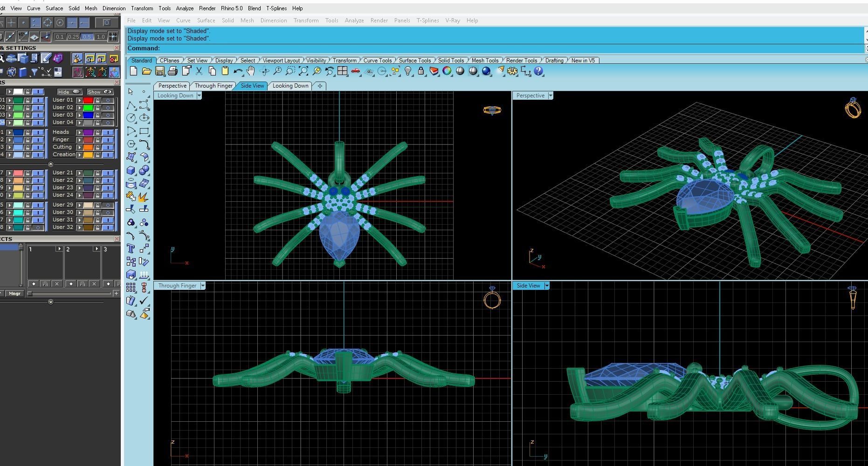Open Through Finger viewport title dropdown arrow
The width and height of the screenshot is (868, 466).
203,286
